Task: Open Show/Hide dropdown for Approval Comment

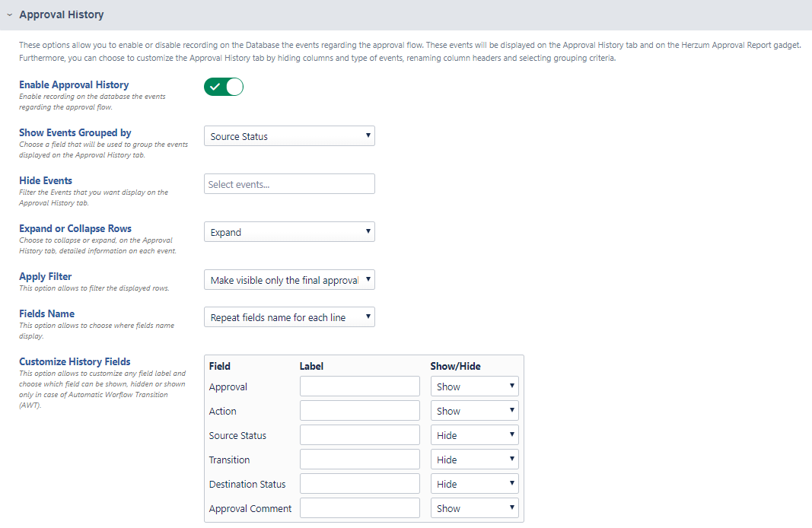Action: (x=474, y=508)
